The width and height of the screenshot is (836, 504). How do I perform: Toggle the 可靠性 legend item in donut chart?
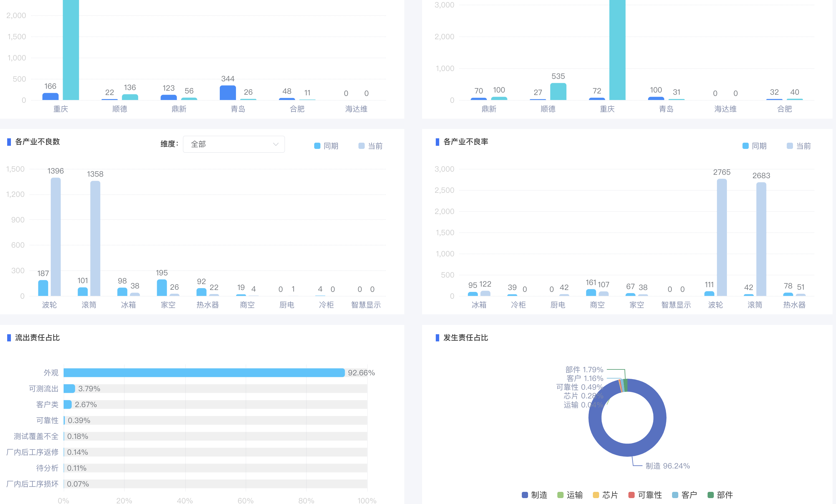[x=645, y=495]
